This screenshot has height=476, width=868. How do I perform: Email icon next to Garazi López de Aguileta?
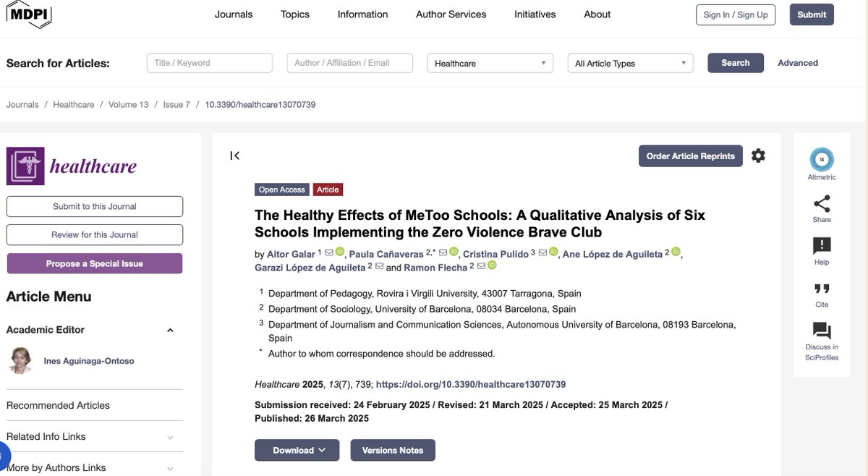[379, 267]
